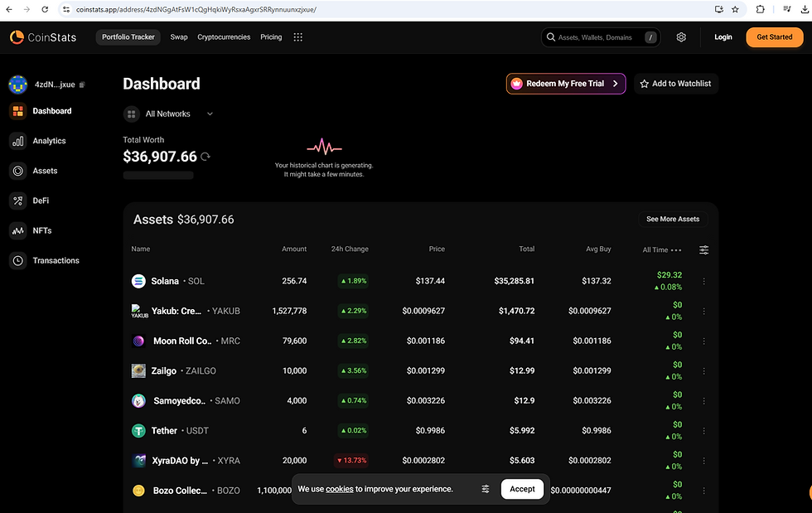
Task: Sort by 24h Change column
Action: click(x=350, y=249)
